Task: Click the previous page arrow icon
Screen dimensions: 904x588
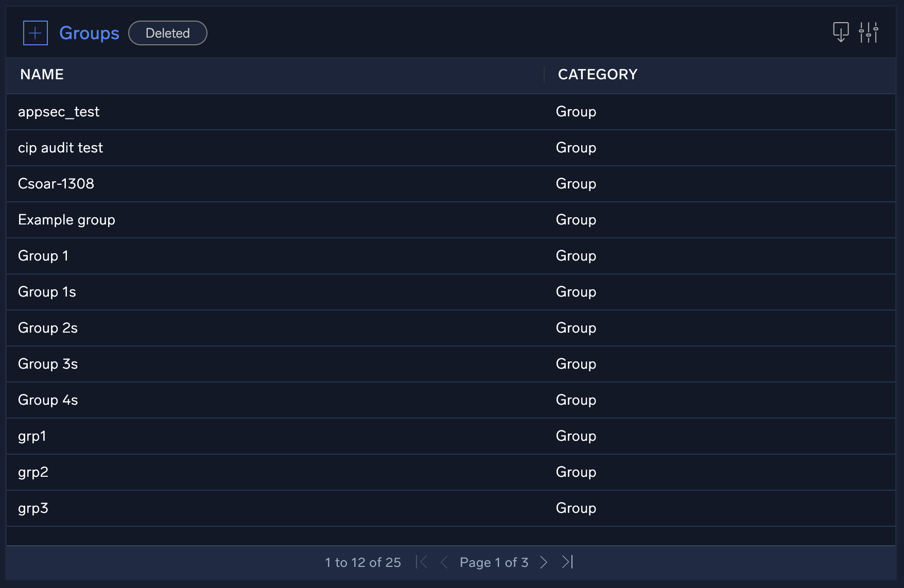Action: click(x=444, y=562)
